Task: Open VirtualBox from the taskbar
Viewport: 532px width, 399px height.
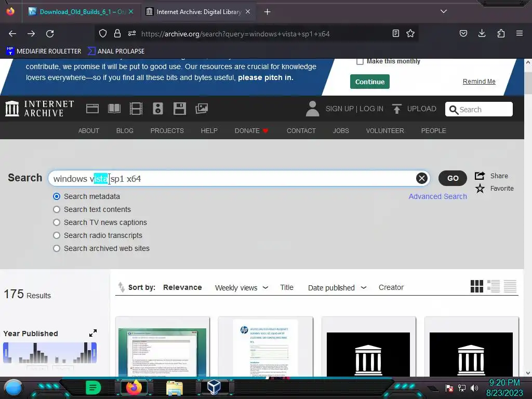Action: [x=215, y=387]
